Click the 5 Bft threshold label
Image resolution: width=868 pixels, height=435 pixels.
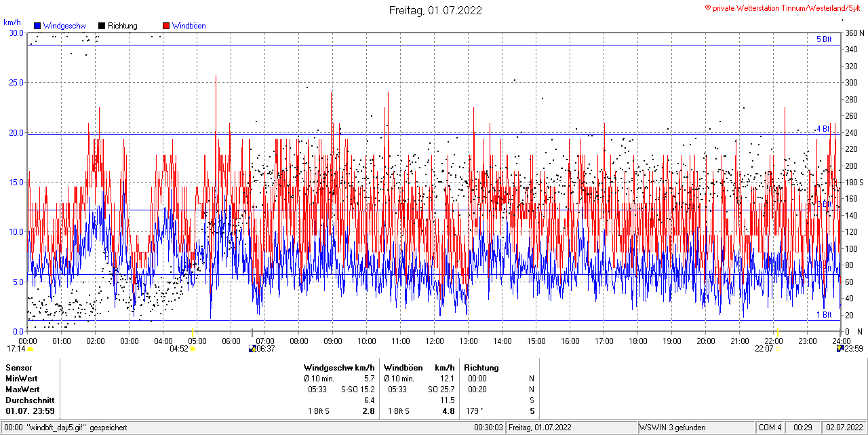click(824, 39)
